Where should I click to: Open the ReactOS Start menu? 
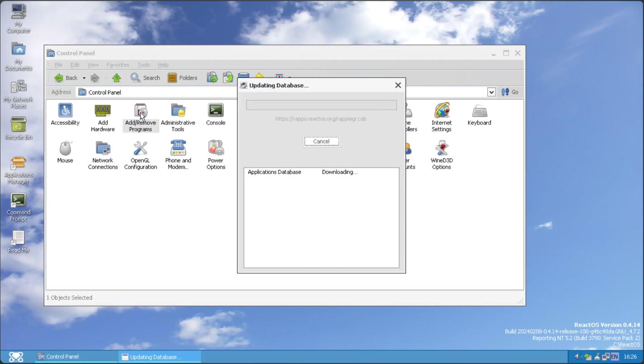(16, 357)
